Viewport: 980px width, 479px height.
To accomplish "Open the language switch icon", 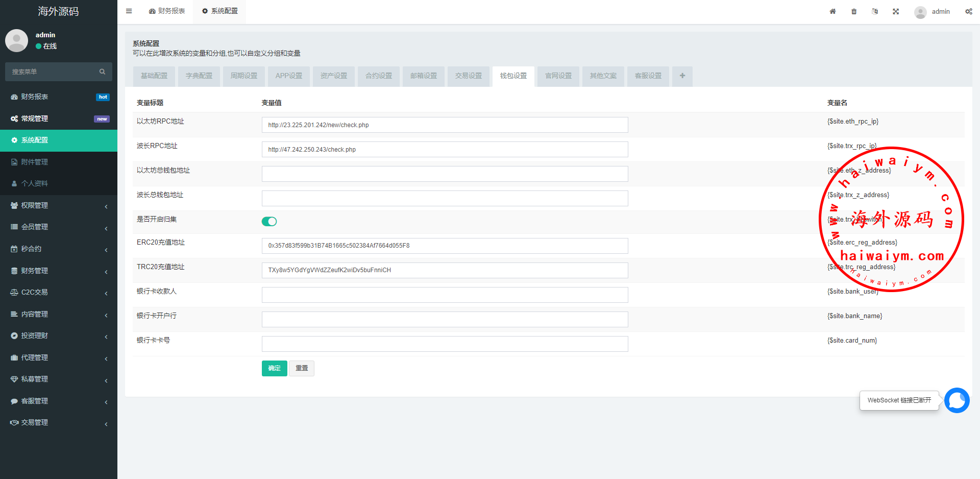I will [x=875, y=11].
